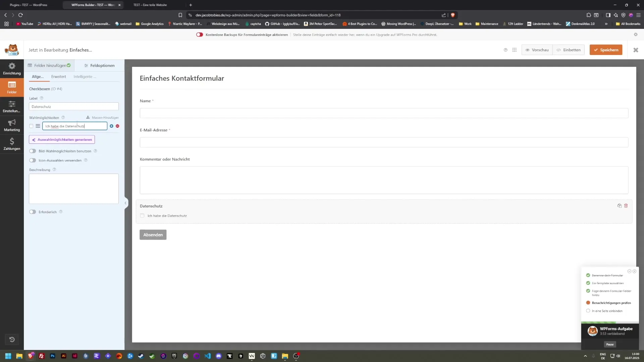The image size is (644, 362).
Task: Add a new choice with plus icon
Action: click(111, 126)
